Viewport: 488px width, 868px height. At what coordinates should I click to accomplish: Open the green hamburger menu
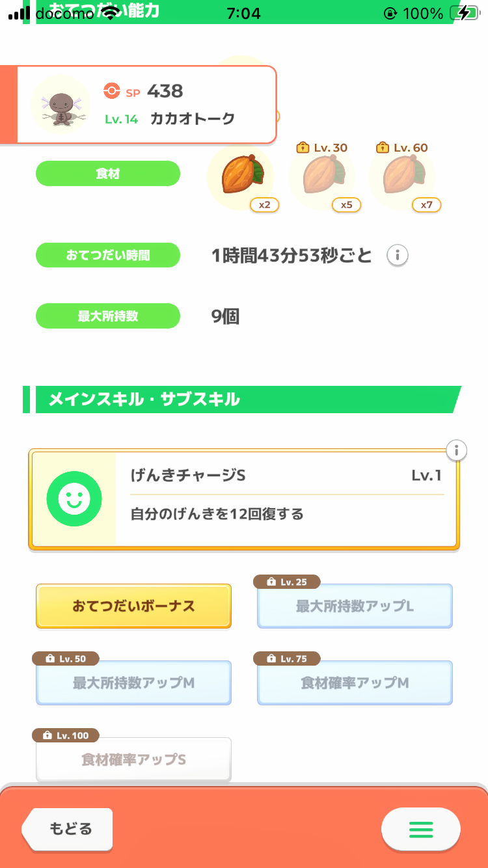pos(420,829)
